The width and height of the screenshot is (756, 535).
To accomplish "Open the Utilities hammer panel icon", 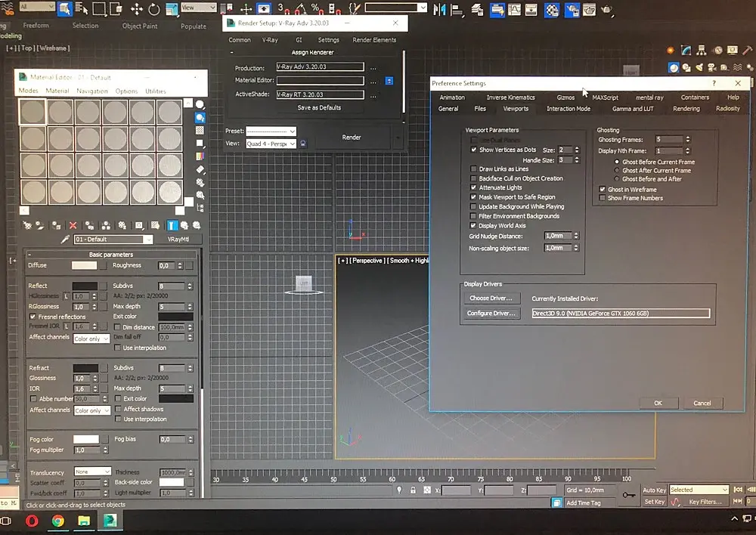I will pos(747,50).
